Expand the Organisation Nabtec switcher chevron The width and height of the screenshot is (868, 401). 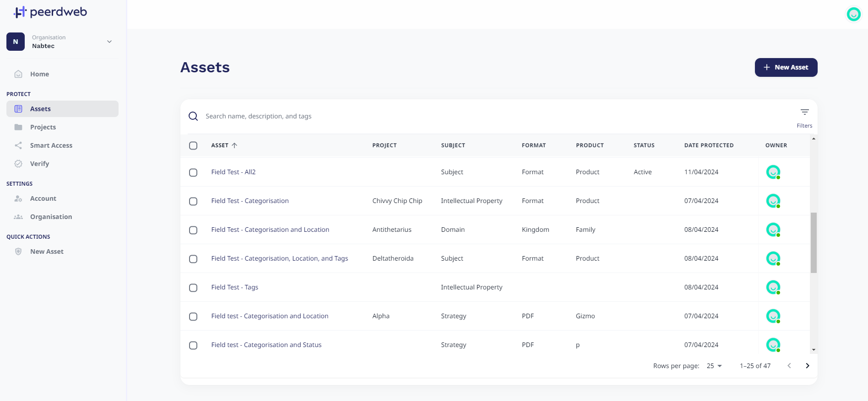point(109,42)
